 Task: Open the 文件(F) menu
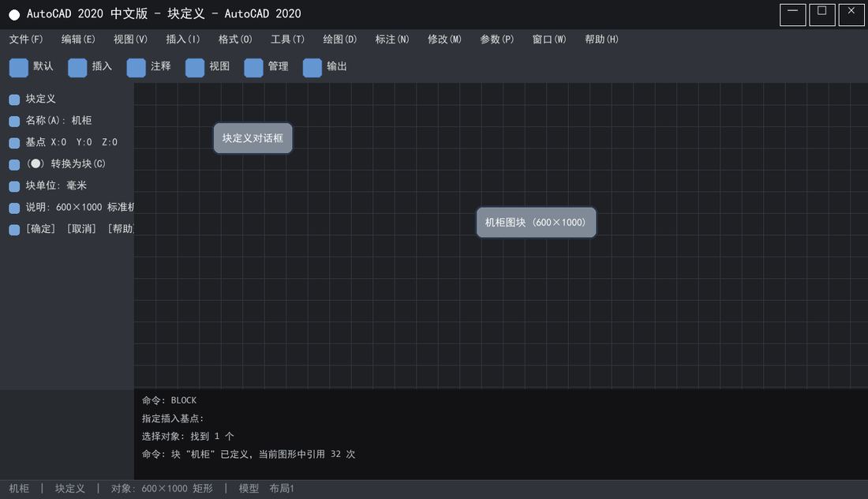coord(26,39)
